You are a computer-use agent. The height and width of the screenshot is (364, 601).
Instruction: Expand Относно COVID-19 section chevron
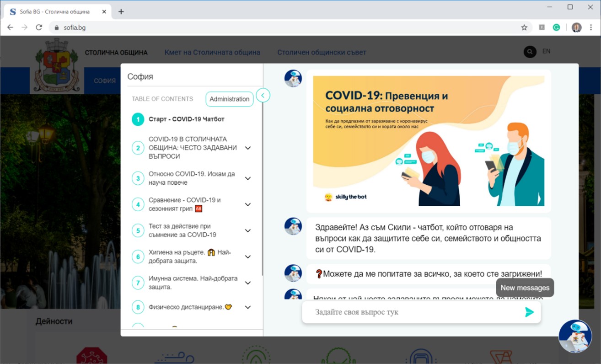(x=248, y=178)
